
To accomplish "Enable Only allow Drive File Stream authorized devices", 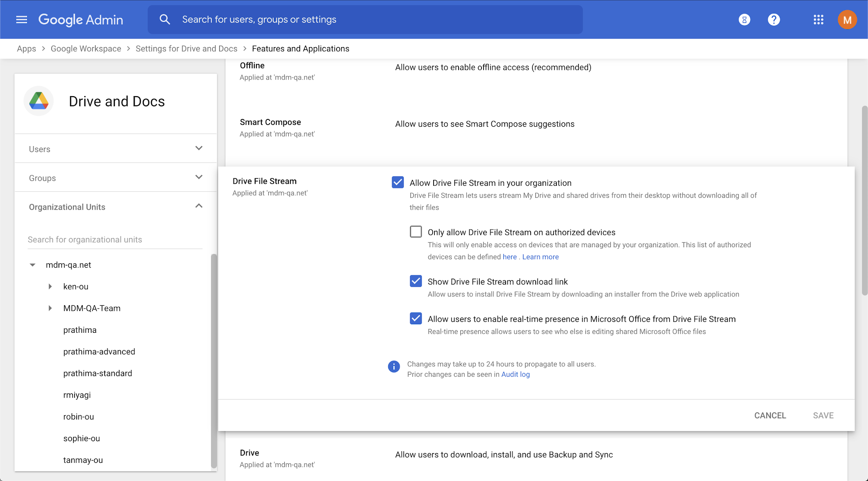I will point(415,232).
